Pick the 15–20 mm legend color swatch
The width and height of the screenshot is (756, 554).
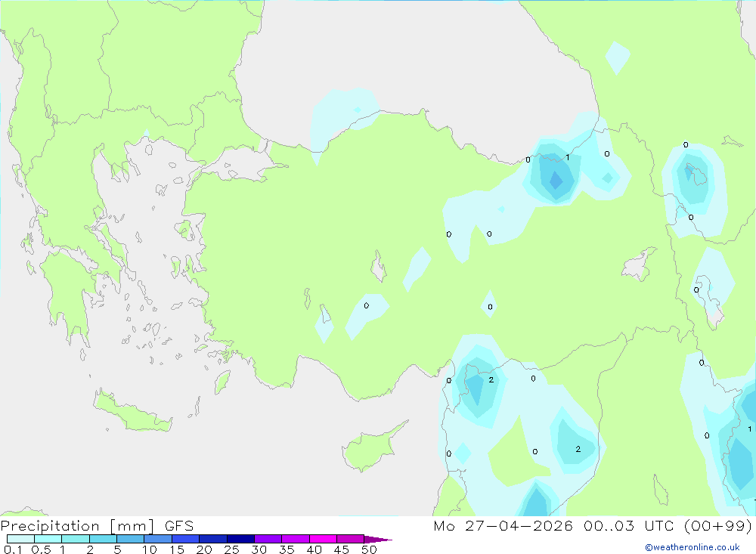click(186, 539)
